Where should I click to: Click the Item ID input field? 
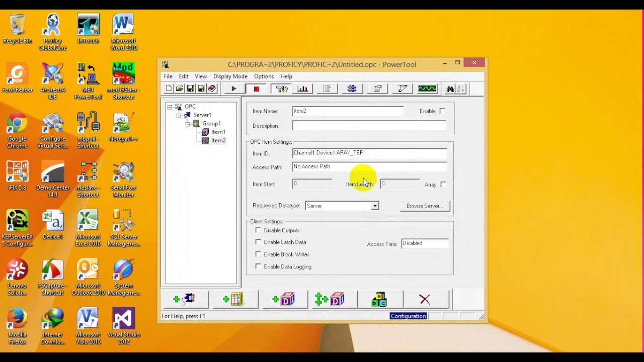[369, 153]
